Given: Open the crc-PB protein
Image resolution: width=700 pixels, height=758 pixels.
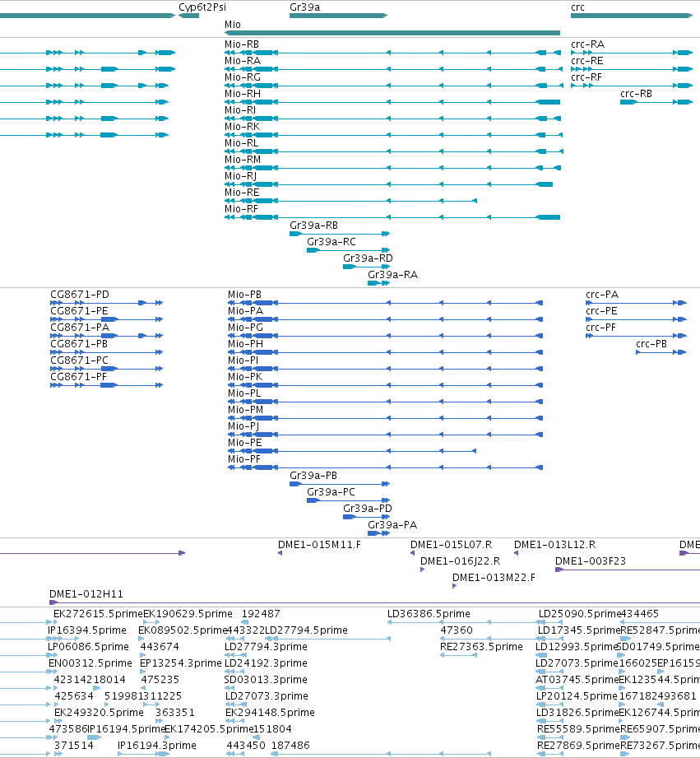Looking at the screenshot, I should pyautogui.click(x=651, y=344).
